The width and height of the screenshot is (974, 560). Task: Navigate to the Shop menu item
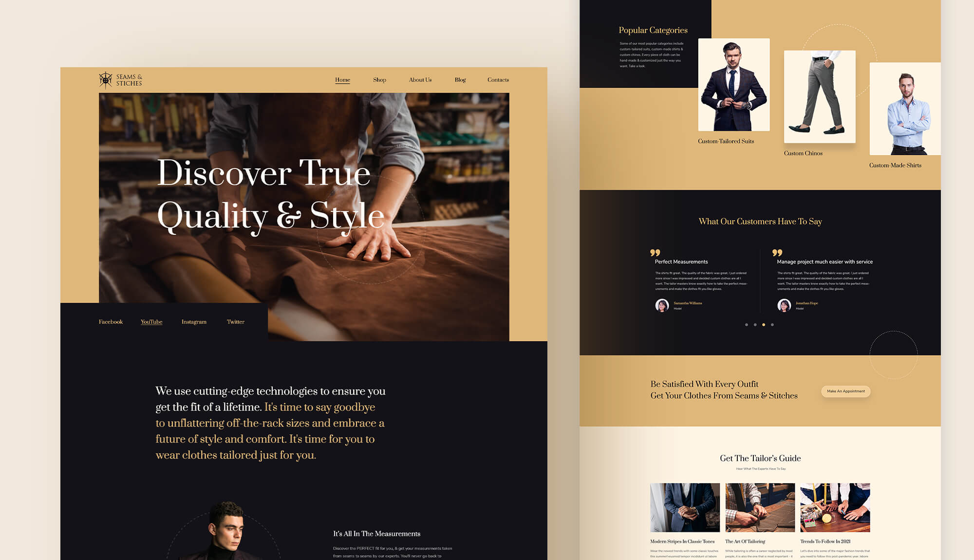(x=378, y=80)
